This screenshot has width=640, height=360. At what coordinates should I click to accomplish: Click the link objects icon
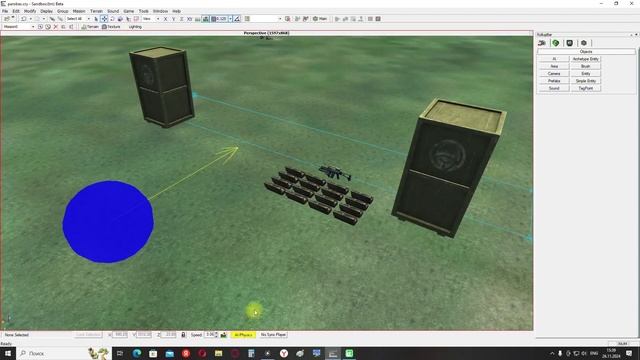point(52,19)
